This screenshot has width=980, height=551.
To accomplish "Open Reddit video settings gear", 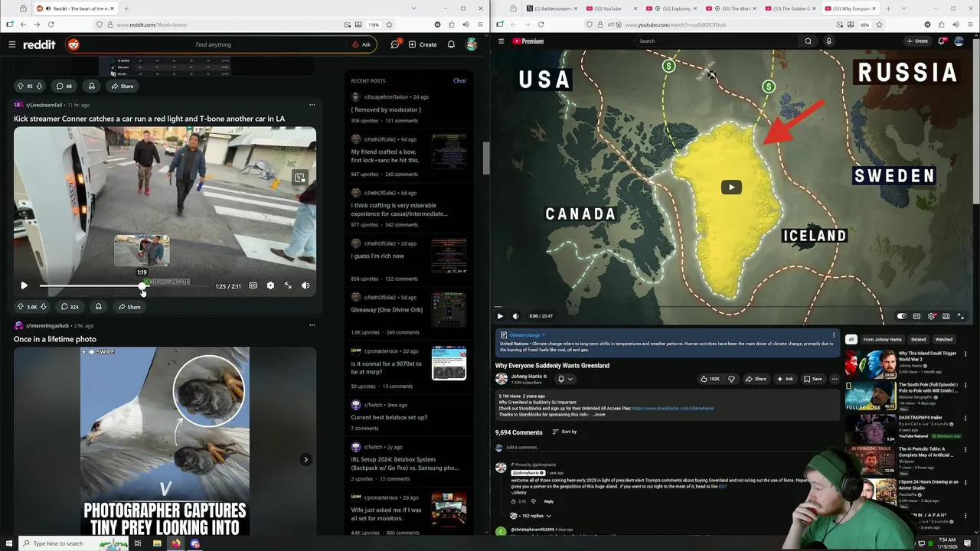I will click(270, 285).
